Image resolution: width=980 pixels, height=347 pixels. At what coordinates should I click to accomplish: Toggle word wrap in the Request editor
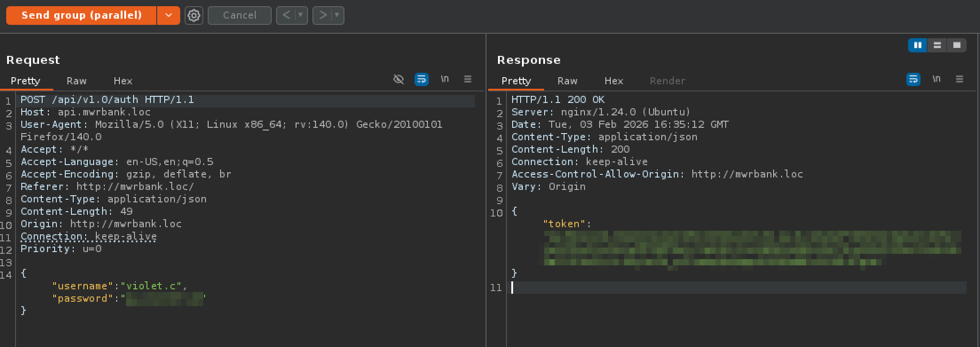421,79
